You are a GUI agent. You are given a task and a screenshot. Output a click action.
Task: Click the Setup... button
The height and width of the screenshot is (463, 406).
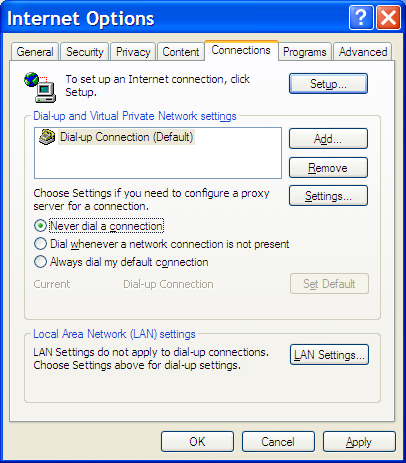point(328,84)
